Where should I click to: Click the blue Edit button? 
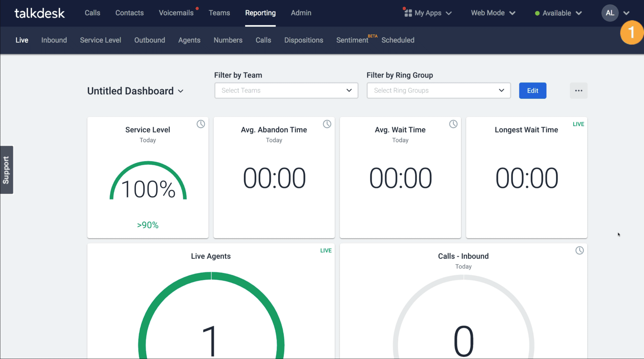coord(533,91)
